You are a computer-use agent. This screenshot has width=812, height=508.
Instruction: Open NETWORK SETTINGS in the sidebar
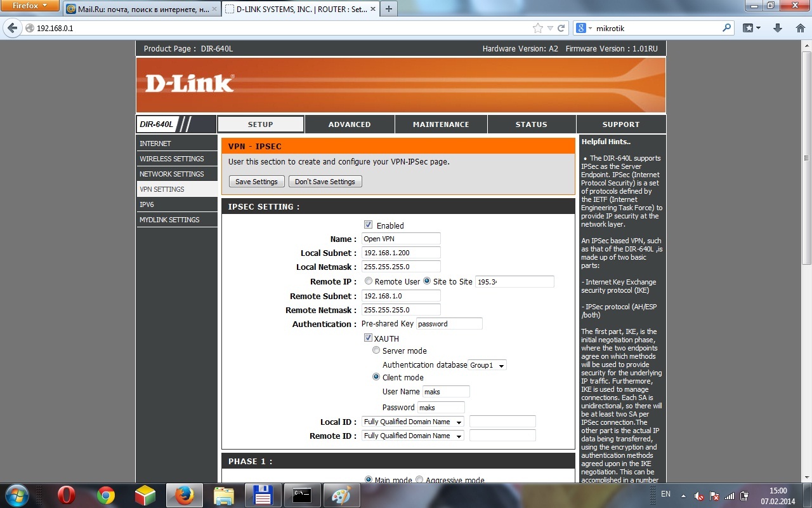coord(177,174)
